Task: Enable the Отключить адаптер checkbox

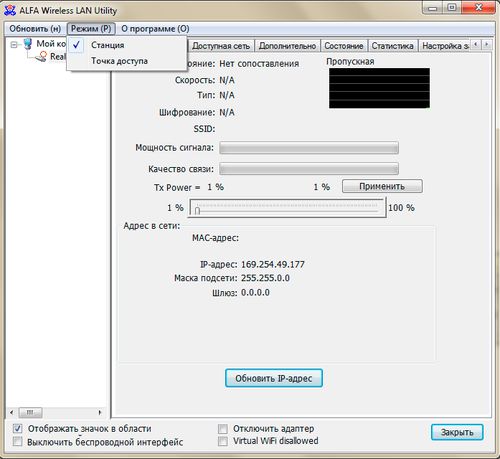Action: click(x=223, y=429)
